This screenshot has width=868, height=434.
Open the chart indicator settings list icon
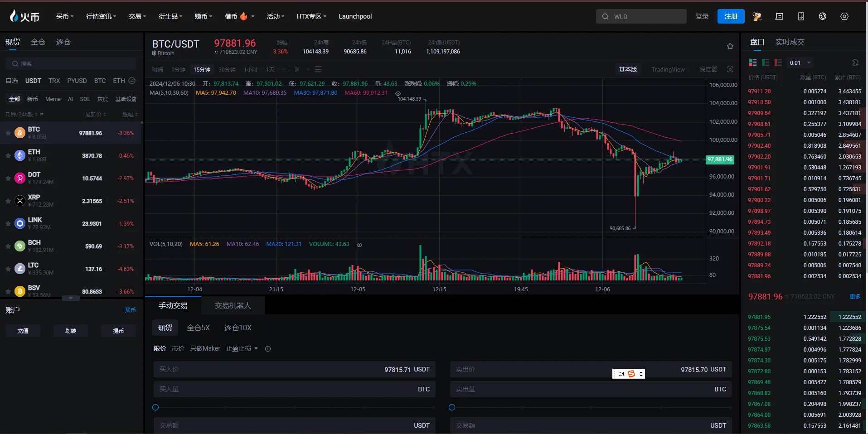coord(318,69)
